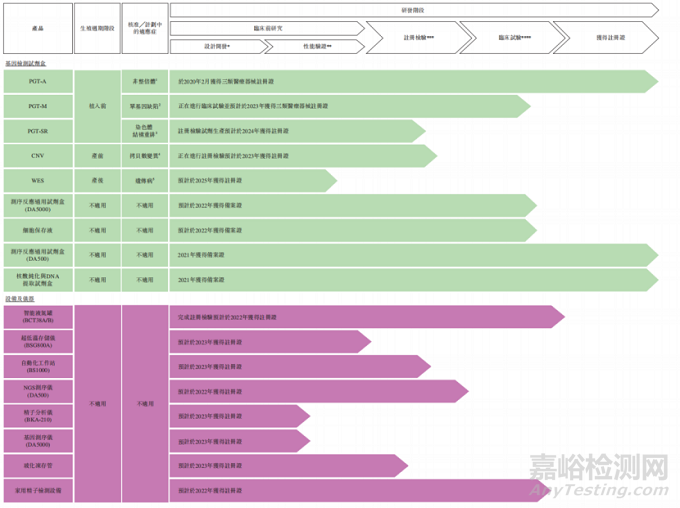This screenshot has height=508, width=680.
Task: Click the PGT-SR product cell
Action: 38,131
